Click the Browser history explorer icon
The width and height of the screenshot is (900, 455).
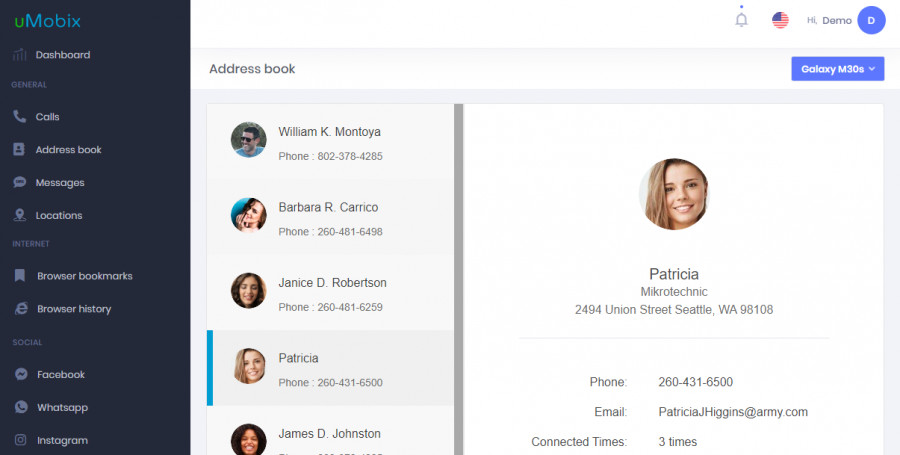[x=21, y=309]
